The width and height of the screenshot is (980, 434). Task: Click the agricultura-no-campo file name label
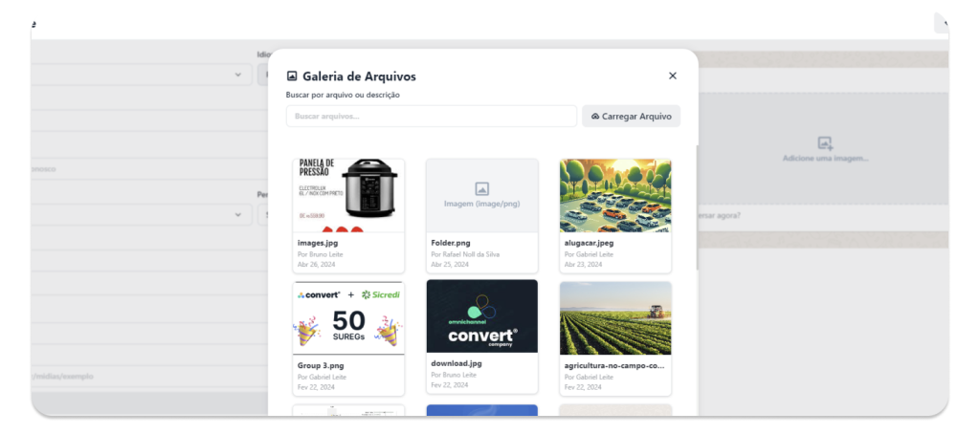click(x=613, y=365)
